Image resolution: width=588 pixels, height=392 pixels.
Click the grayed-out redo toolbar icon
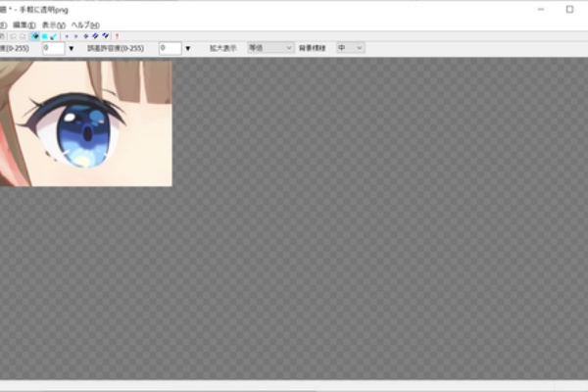coord(24,35)
